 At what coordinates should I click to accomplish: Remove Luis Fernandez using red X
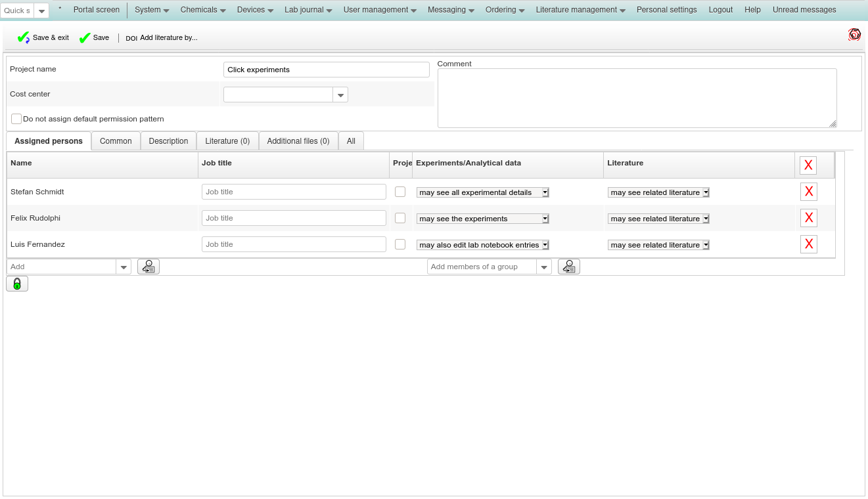[808, 244]
